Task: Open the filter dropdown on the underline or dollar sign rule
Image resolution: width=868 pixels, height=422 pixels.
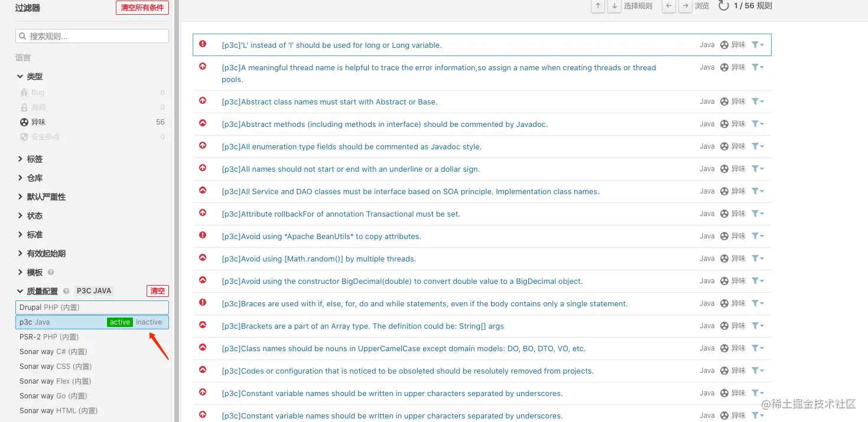Action: tap(758, 169)
